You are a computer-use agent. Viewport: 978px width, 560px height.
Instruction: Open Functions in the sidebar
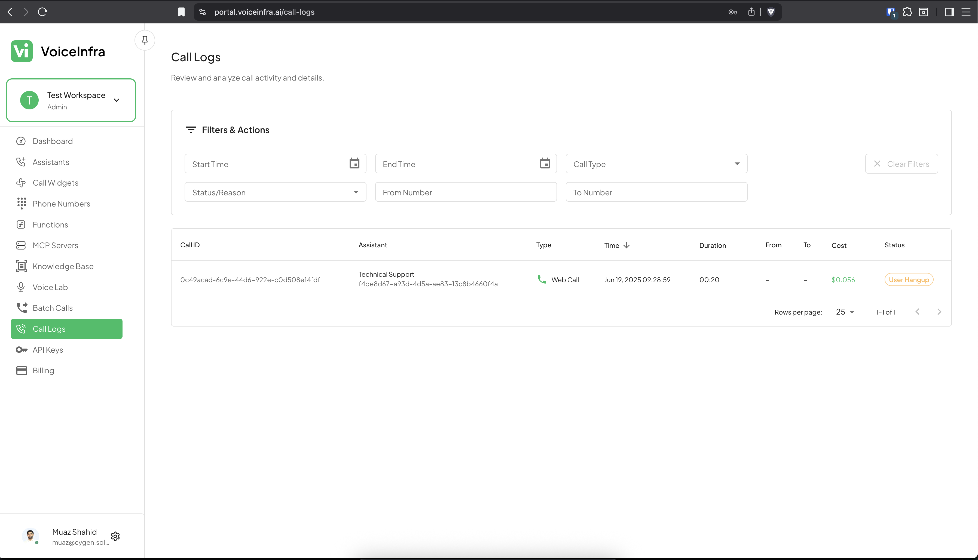pyautogui.click(x=66, y=224)
